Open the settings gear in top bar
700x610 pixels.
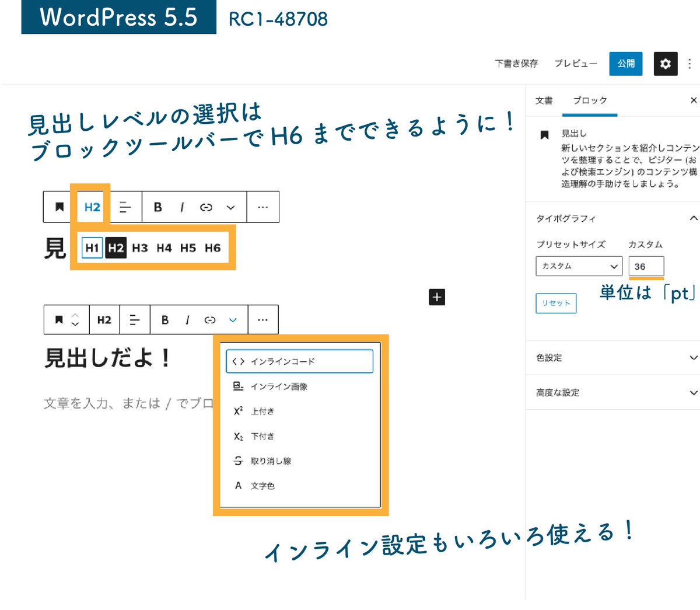tap(666, 64)
